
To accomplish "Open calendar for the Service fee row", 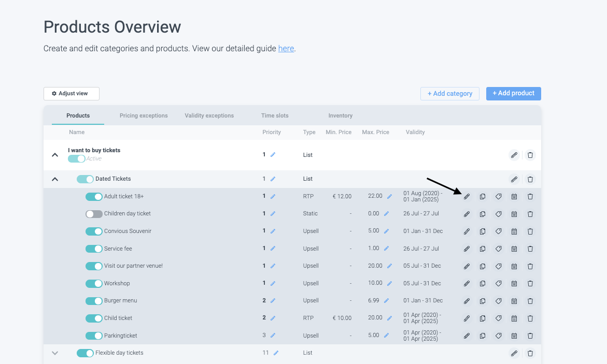I will (x=514, y=249).
